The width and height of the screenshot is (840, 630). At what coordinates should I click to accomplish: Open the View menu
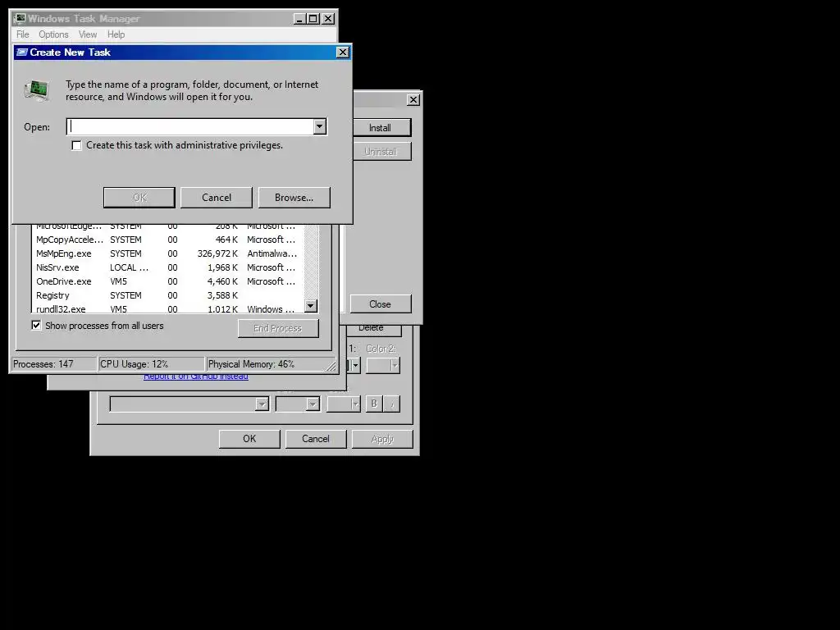pos(88,34)
